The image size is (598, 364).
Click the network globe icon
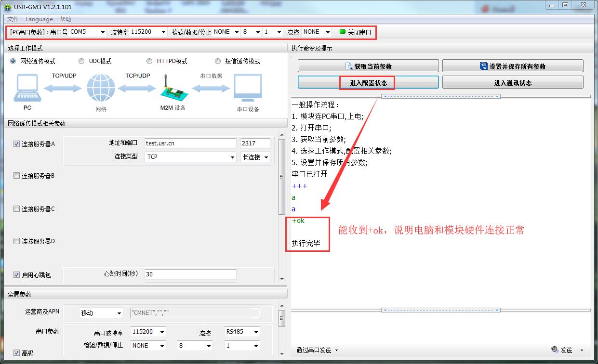click(101, 89)
